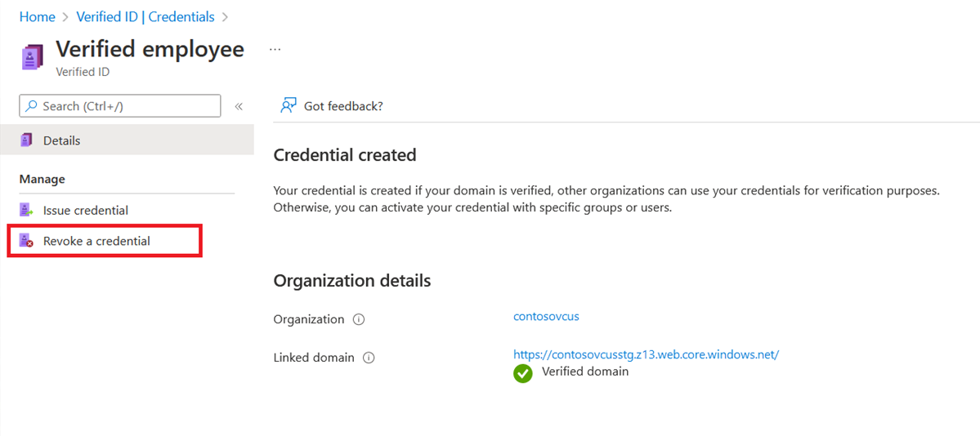Click the Verified employee credential icon

click(33, 57)
